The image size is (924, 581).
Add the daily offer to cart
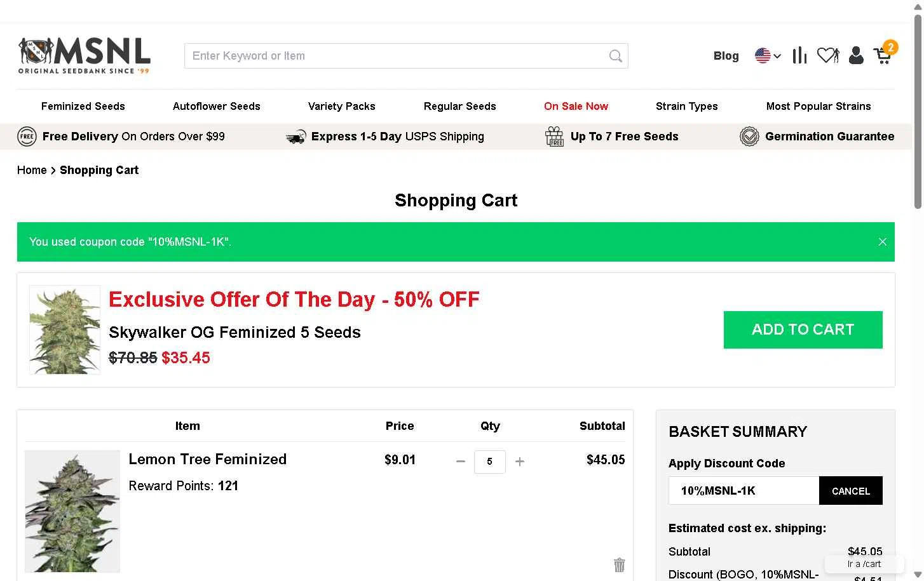(x=803, y=330)
